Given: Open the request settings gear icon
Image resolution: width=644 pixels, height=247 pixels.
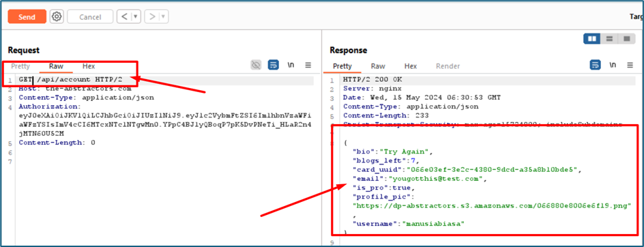Looking at the screenshot, I should (57, 17).
